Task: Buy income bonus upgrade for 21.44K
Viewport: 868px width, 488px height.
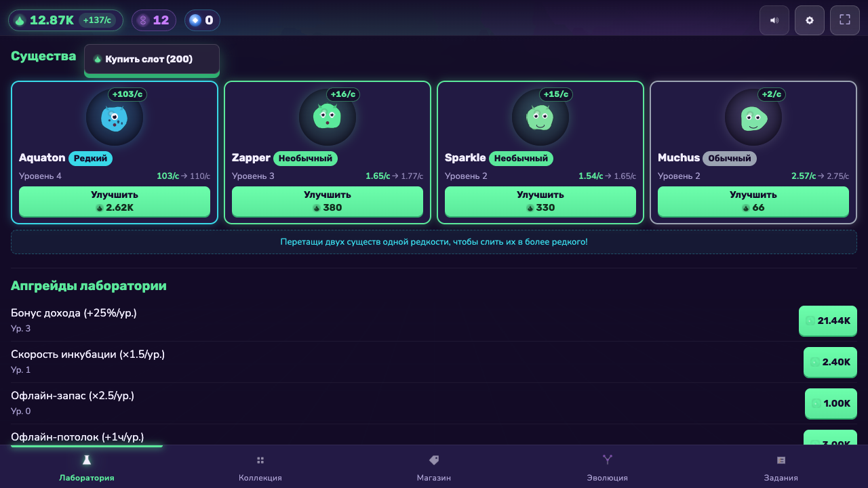Action: [x=828, y=321]
